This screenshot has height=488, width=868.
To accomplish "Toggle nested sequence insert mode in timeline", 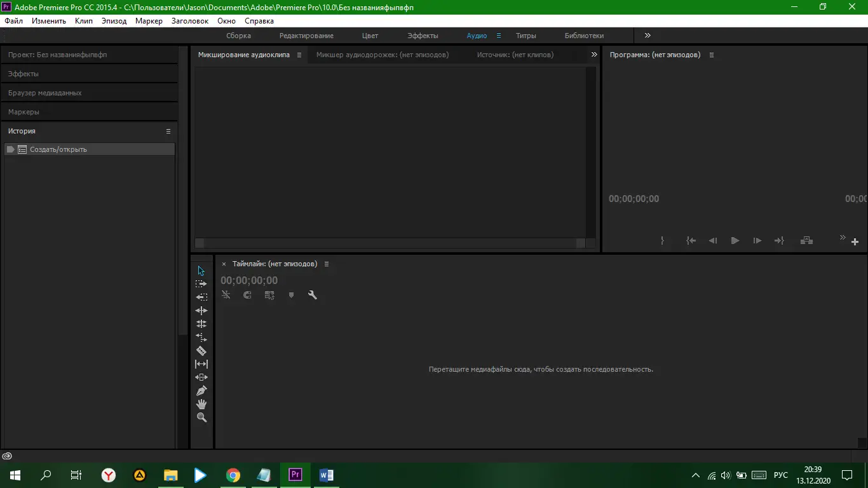I will pos(226,295).
